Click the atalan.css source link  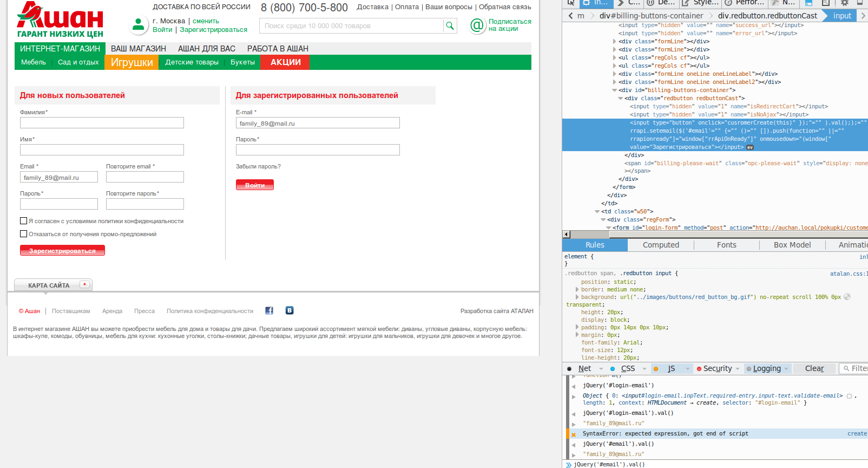pyautogui.click(x=849, y=274)
